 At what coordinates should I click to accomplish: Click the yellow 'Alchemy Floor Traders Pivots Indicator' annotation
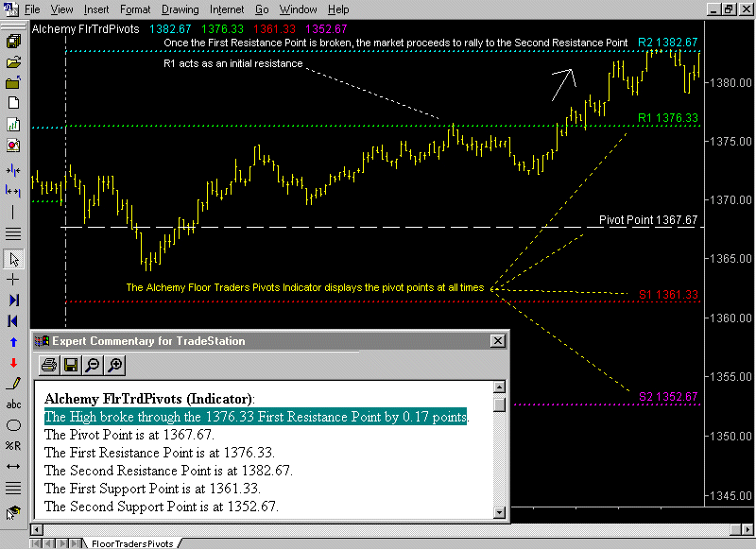[x=304, y=288]
